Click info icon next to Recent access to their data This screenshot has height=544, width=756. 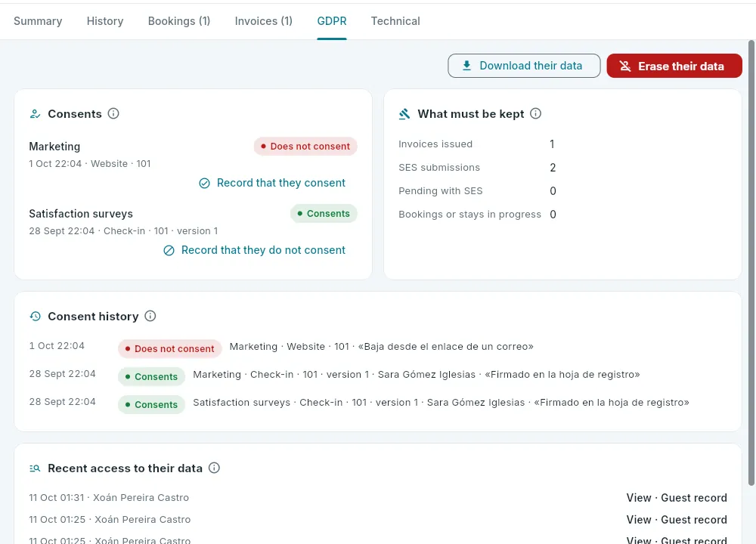214,468
